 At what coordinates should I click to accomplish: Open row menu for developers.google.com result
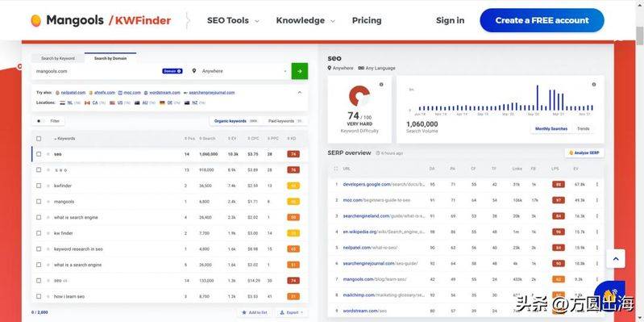click(596, 185)
